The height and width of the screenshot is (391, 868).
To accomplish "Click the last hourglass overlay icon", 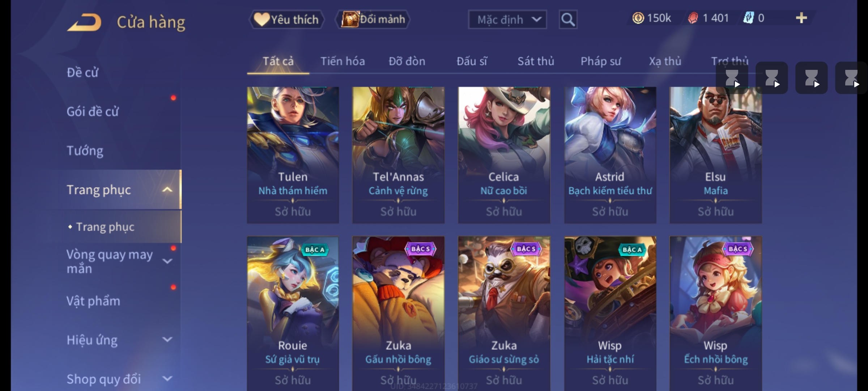I will pyautogui.click(x=851, y=78).
